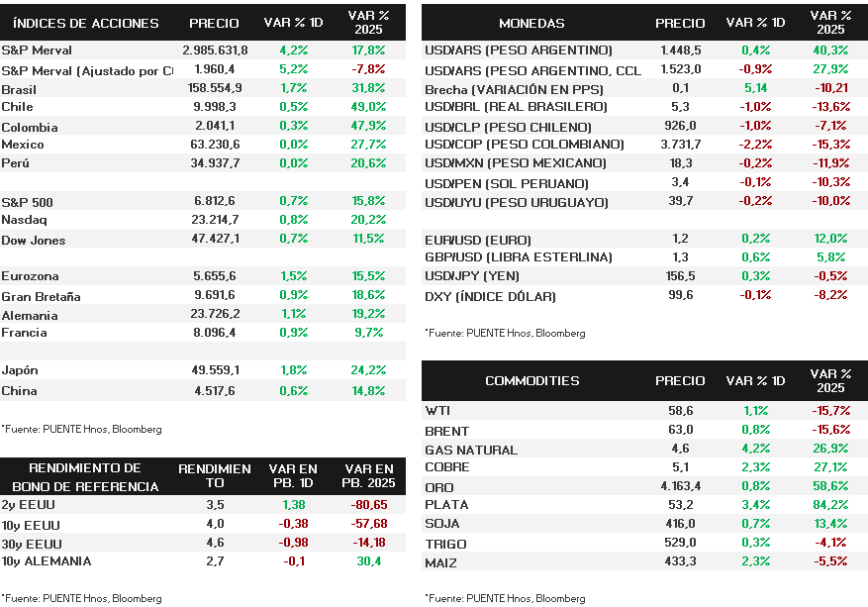Click the COMMODITIES table header
The height and width of the screenshot is (607, 868).
pyautogui.click(x=531, y=381)
